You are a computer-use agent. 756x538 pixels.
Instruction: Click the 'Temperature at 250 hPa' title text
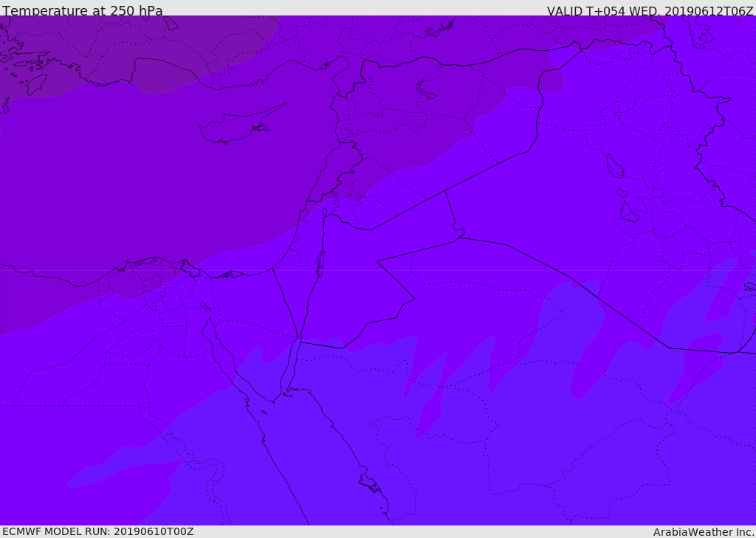83,10
